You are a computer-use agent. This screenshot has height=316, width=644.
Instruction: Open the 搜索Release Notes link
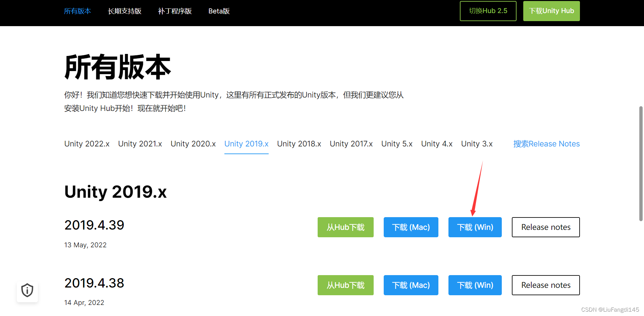pos(546,144)
